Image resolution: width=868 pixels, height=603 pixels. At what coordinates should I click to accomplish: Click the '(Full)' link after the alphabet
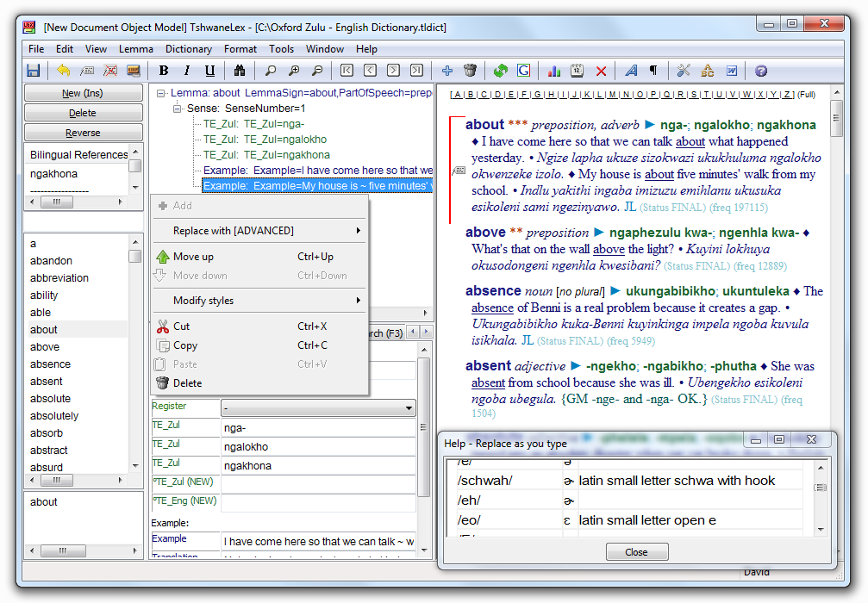[x=806, y=95]
